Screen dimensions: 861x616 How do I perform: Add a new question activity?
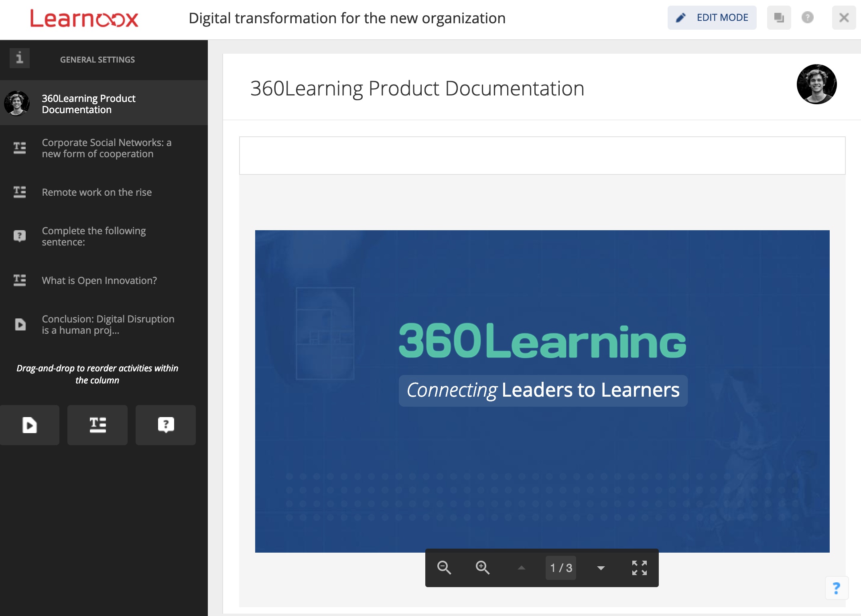166,425
